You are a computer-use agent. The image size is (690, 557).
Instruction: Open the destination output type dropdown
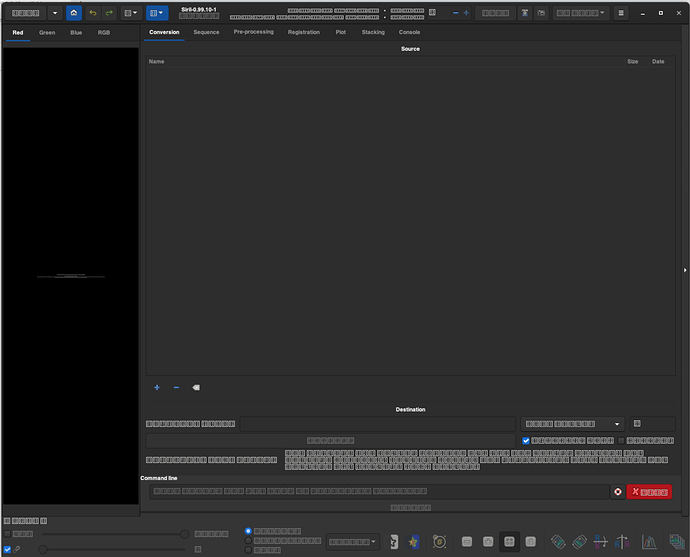(x=573, y=424)
